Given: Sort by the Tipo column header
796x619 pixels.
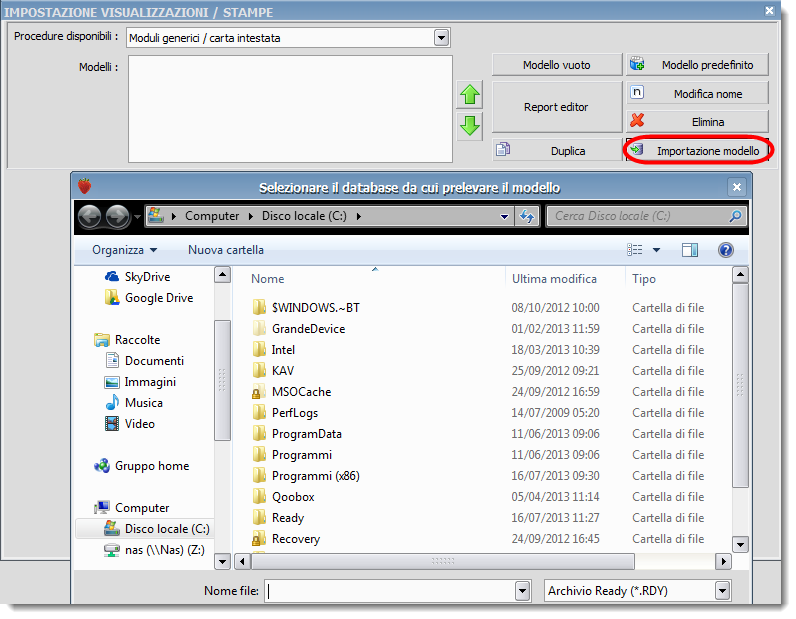Looking at the screenshot, I should (x=644, y=279).
